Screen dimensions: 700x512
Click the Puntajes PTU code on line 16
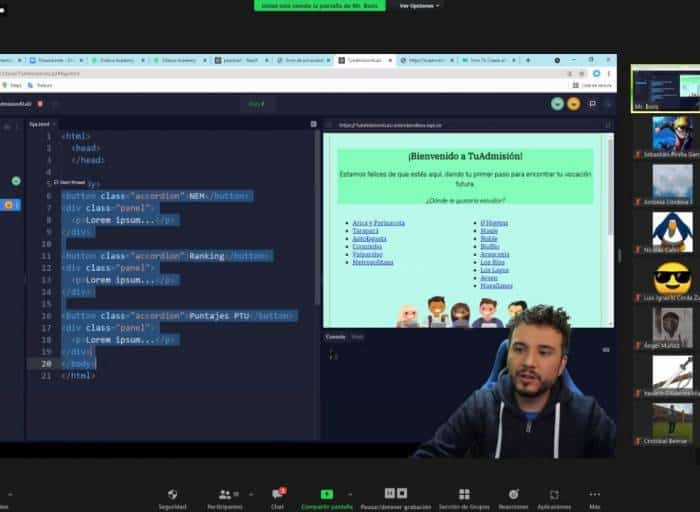click(x=179, y=316)
